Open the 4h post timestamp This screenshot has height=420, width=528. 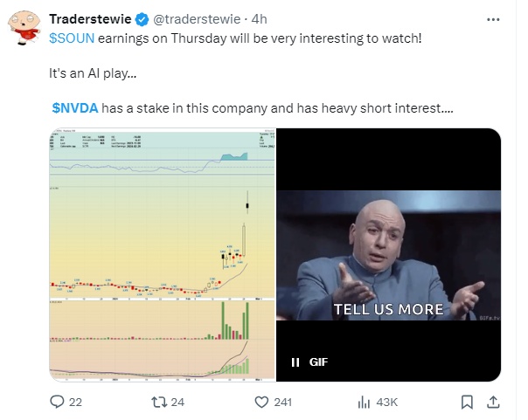point(260,19)
